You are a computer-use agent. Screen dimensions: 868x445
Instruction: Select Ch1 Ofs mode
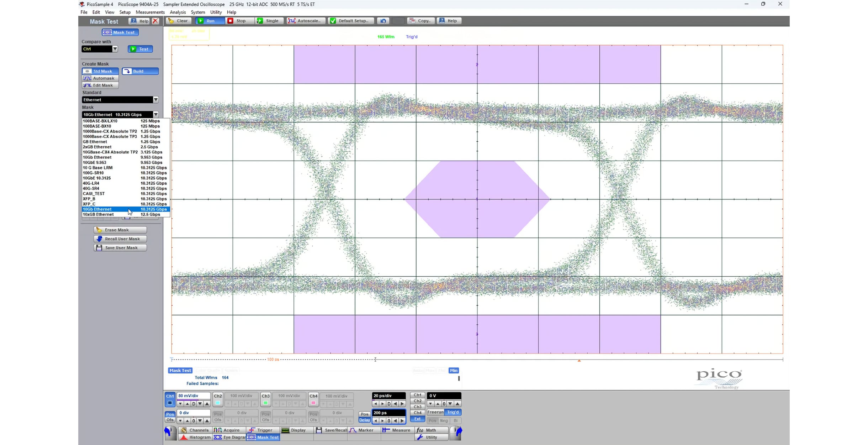[170, 420]
